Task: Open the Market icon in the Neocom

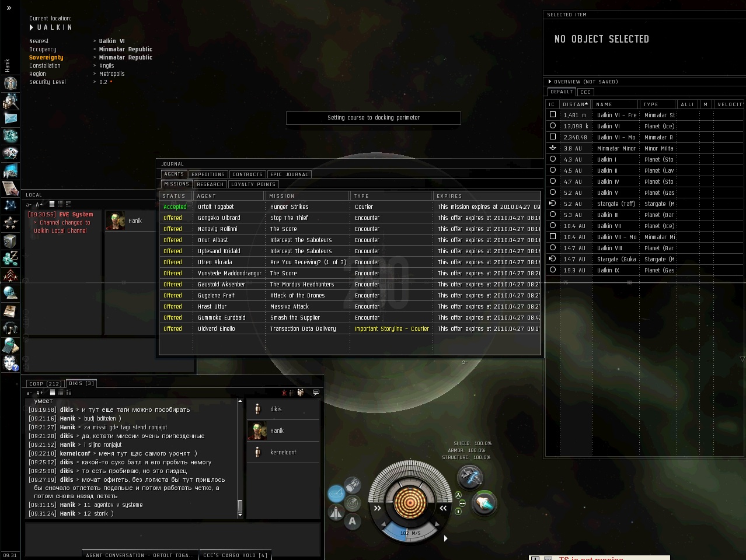Action: tap(10, 153)
